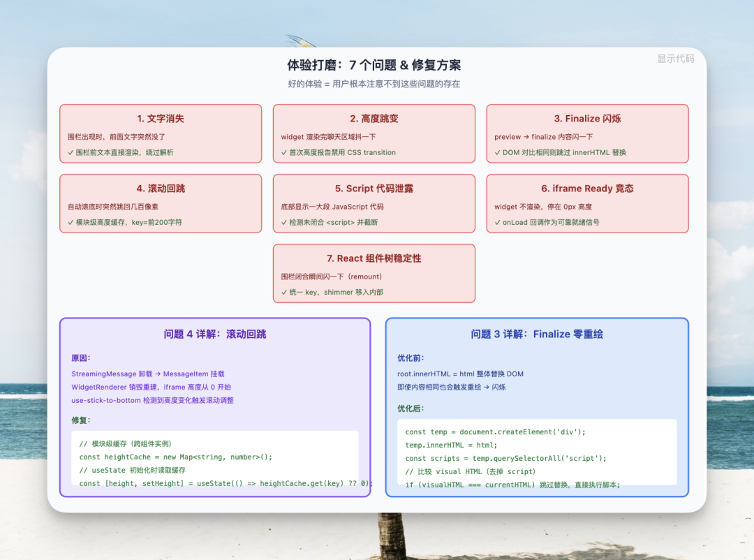Select the 7. React 组件树稳定性 card
The image size is (754, 560).
click(x=374, y=273)
